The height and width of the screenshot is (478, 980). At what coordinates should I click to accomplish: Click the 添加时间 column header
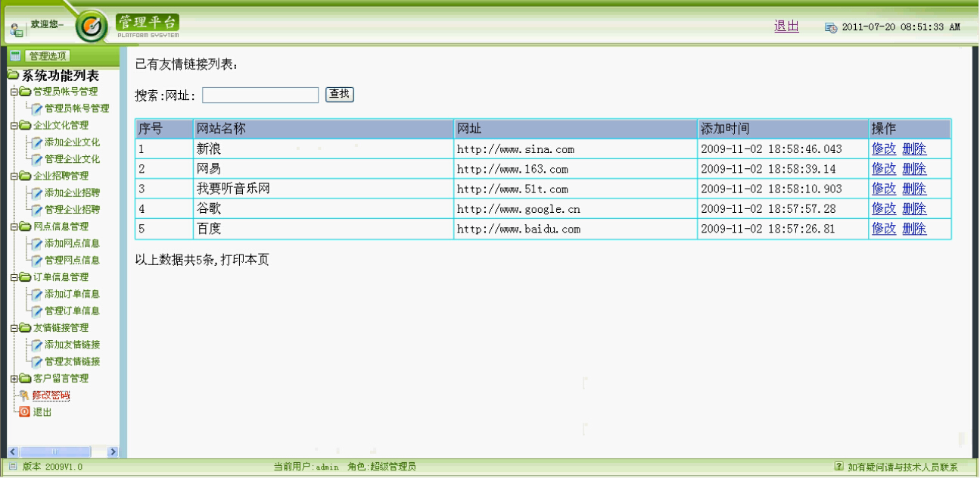click(782, 129)
